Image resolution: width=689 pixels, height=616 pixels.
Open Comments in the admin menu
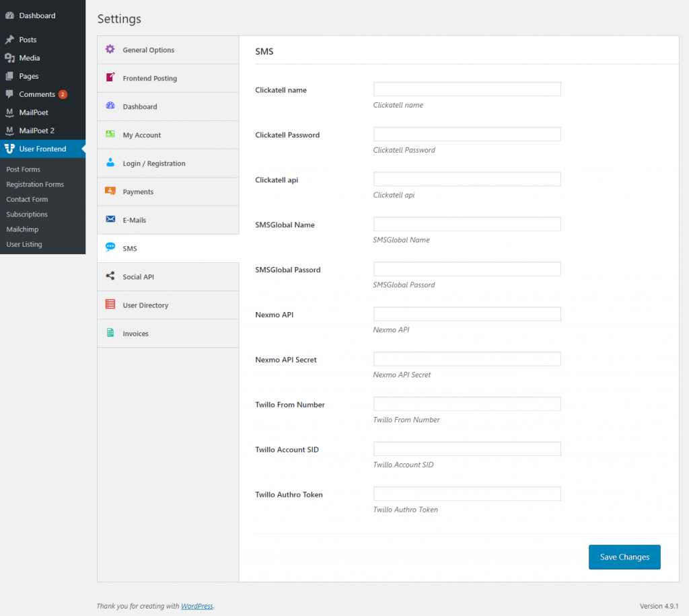click(37, 94)
